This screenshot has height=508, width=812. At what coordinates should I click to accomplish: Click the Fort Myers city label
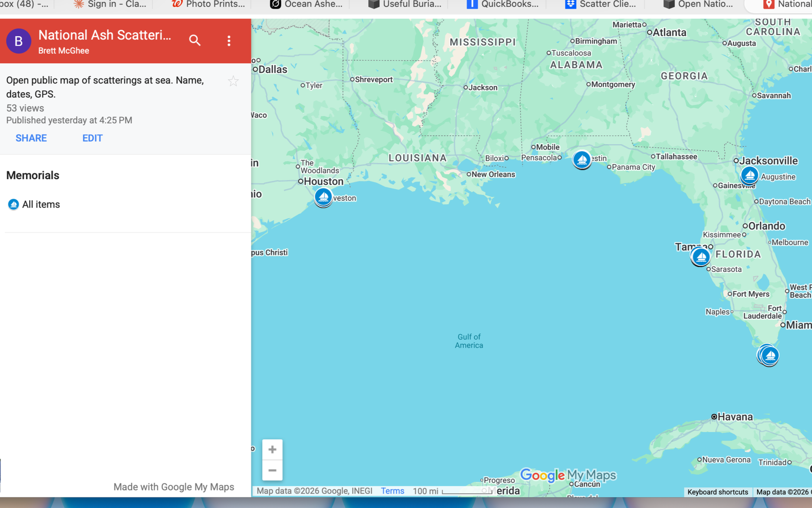pyautogui.click(x=751, y=294)
